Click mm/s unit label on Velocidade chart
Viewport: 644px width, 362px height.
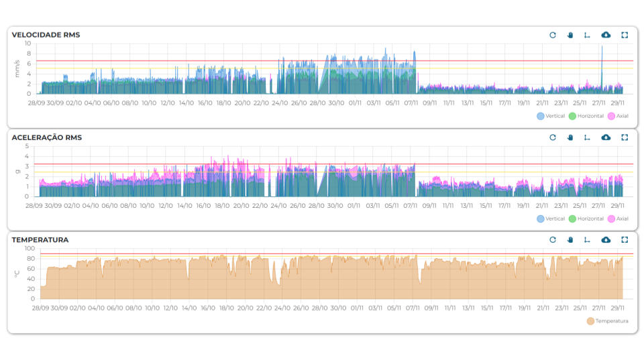(17, 68)
